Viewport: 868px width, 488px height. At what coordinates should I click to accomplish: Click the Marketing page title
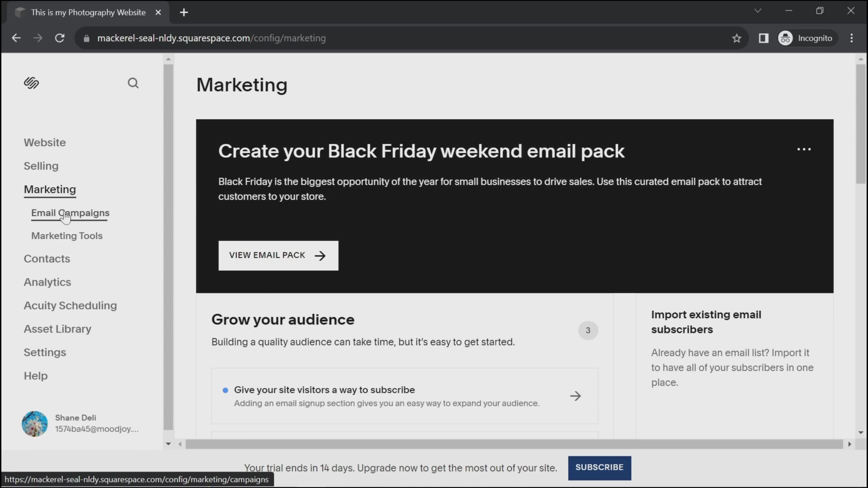click(242, 85)
